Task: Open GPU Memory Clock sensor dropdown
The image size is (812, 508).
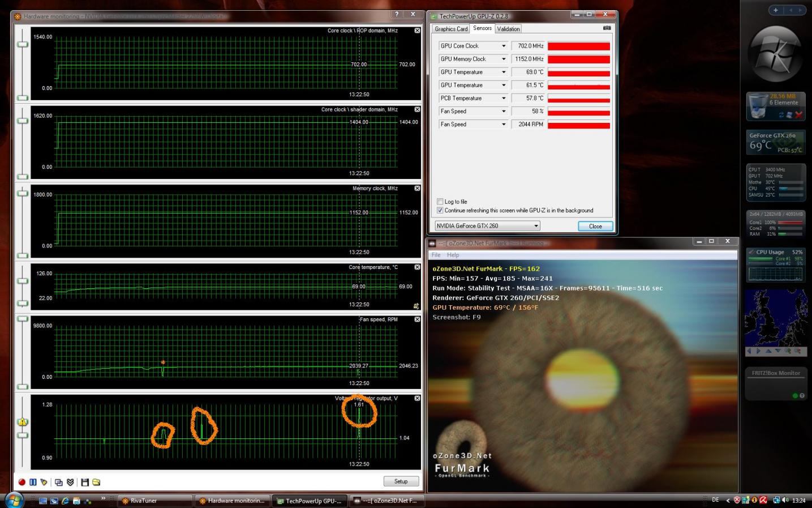Action: pos(504,59)
